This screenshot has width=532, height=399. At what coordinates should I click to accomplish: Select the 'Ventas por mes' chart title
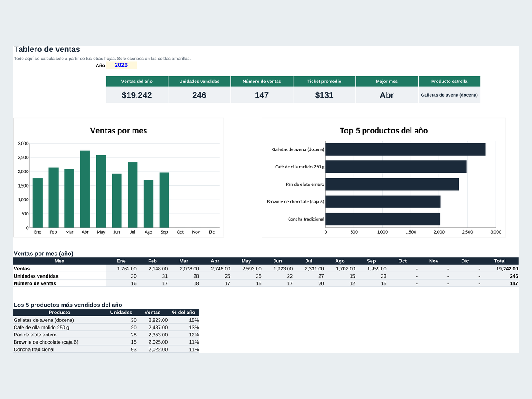click(119, 130)
